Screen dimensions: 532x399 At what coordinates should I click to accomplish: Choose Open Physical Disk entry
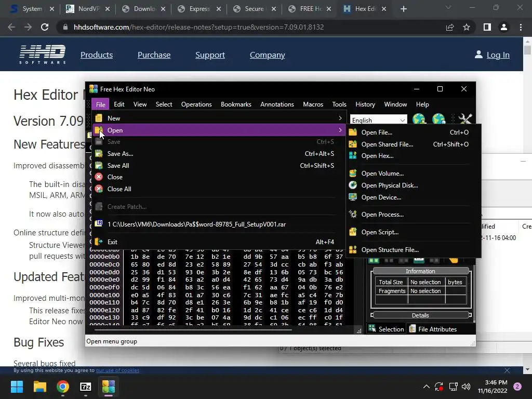coord(413,185)
